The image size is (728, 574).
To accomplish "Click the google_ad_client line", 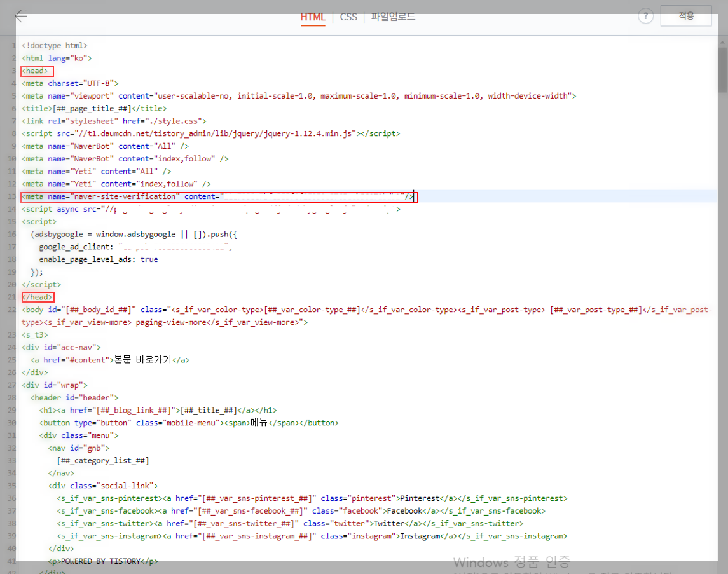I will [135, 247].
